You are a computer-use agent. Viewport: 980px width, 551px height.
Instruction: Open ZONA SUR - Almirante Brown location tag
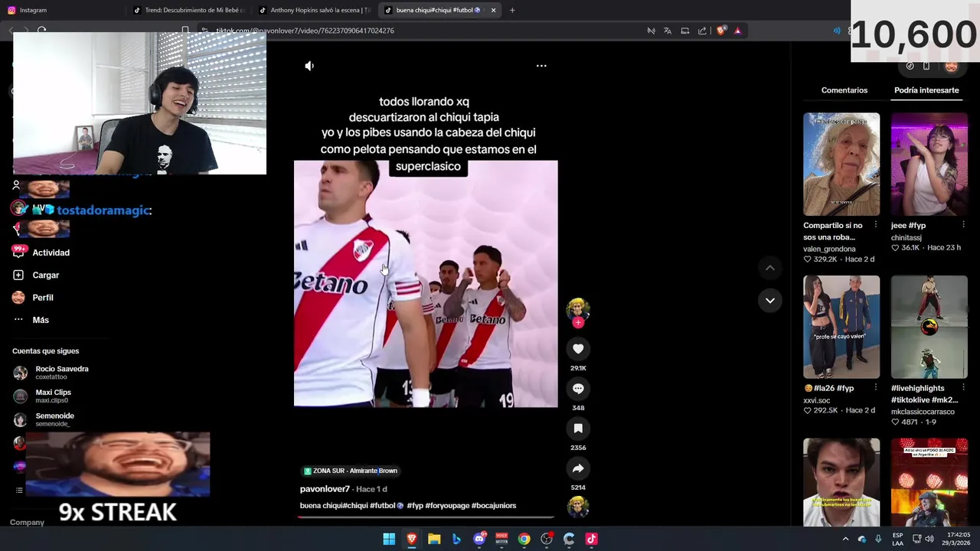(x=351, y=471)
